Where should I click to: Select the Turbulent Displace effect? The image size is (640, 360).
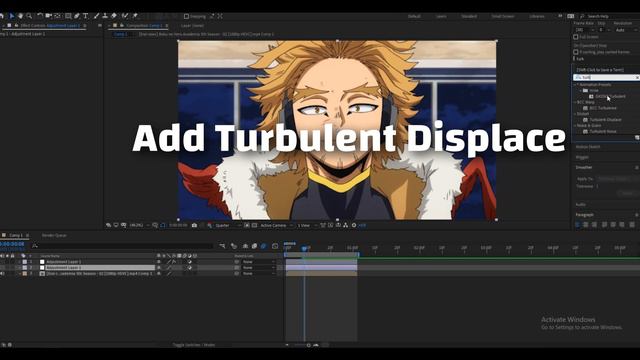pyautogui.click(x=606, y=120)
